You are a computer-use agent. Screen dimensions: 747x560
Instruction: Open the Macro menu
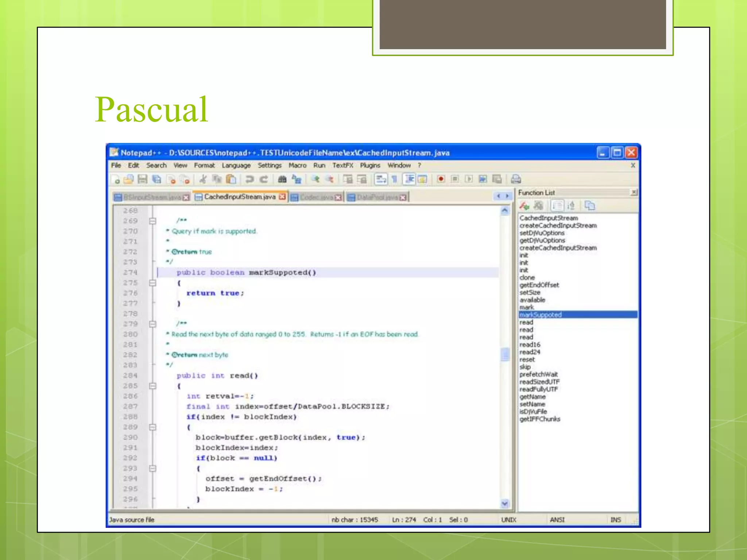point(298,166)
